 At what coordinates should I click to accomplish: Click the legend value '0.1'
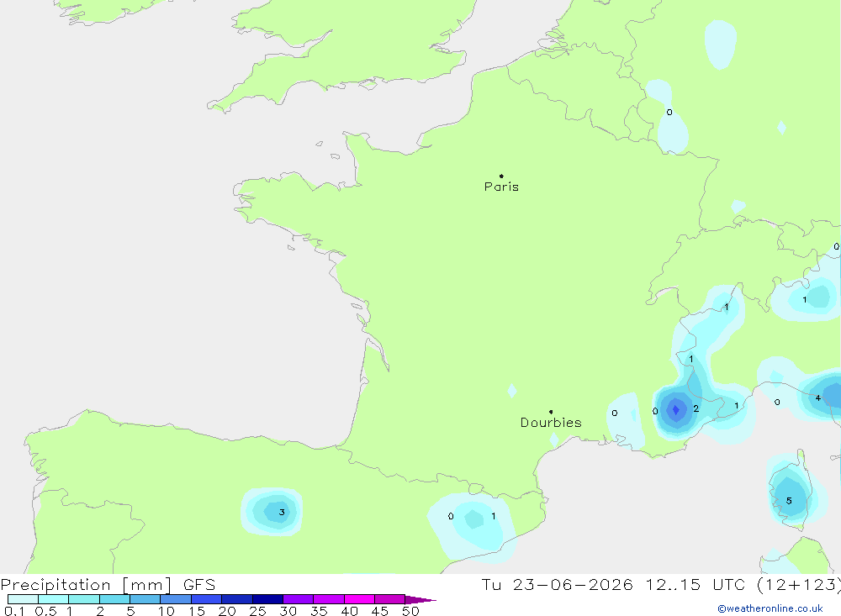[14, 611]
